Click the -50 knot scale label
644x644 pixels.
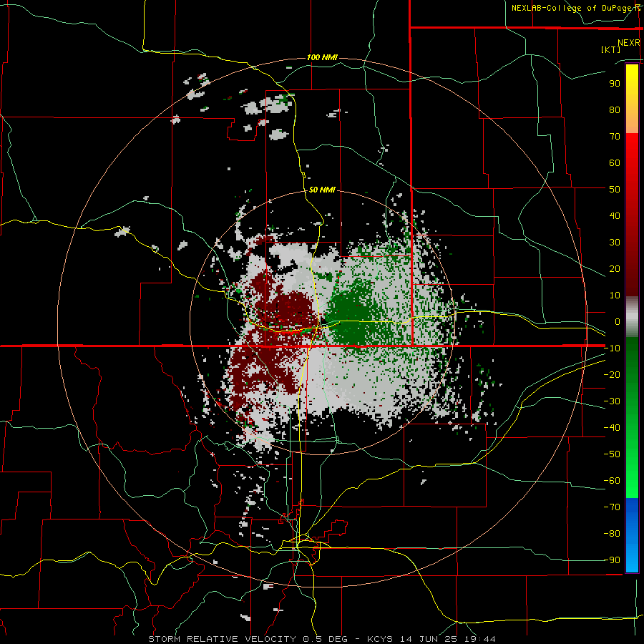612,454
